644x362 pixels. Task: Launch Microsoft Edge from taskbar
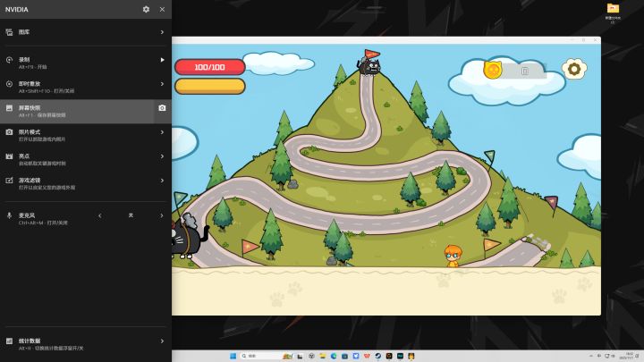pyautogui.click(x=334, y=356)
